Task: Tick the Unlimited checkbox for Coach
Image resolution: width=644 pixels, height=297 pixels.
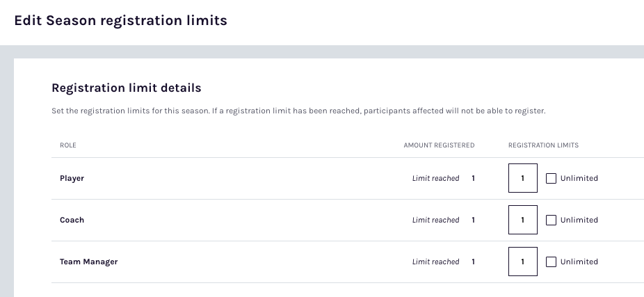Action: (551, 220)
